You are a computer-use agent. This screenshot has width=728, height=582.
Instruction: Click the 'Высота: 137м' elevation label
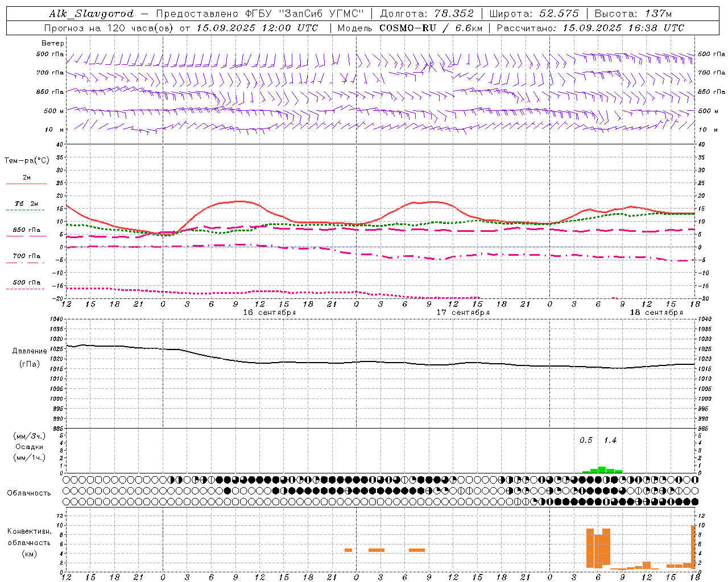[633, 14]
